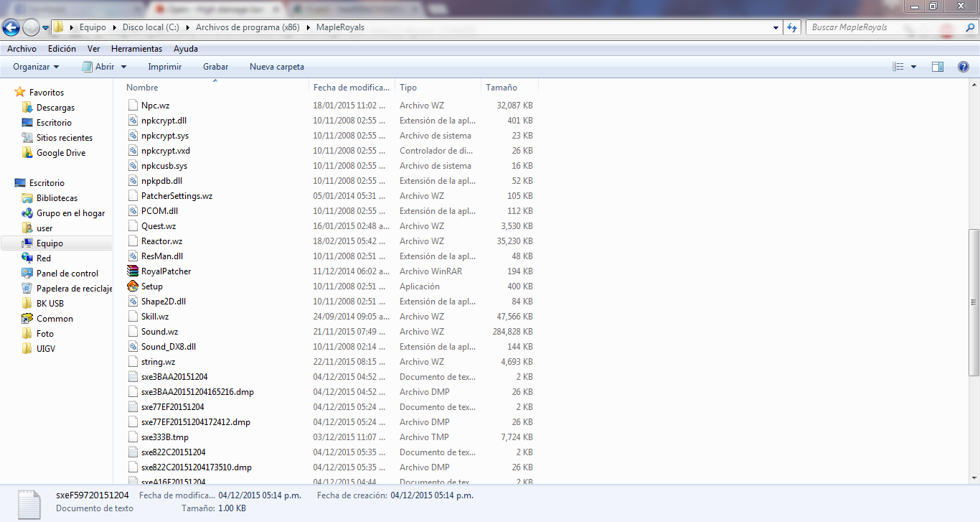Select the PatcherSettings.wz file icon
This screenshot has height=522, width=980.
tap(133, 195)
